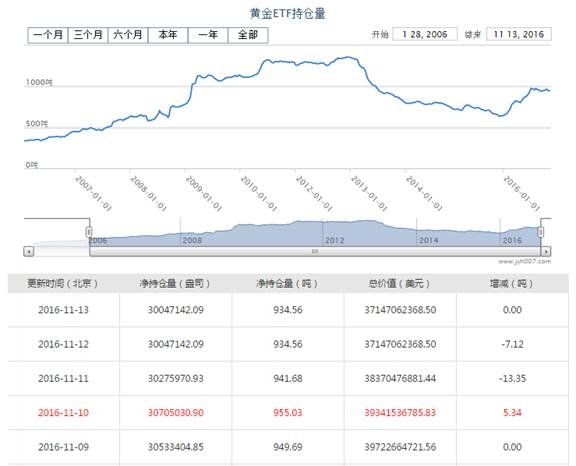Click ounce value 30275970.93

(176, 378)
